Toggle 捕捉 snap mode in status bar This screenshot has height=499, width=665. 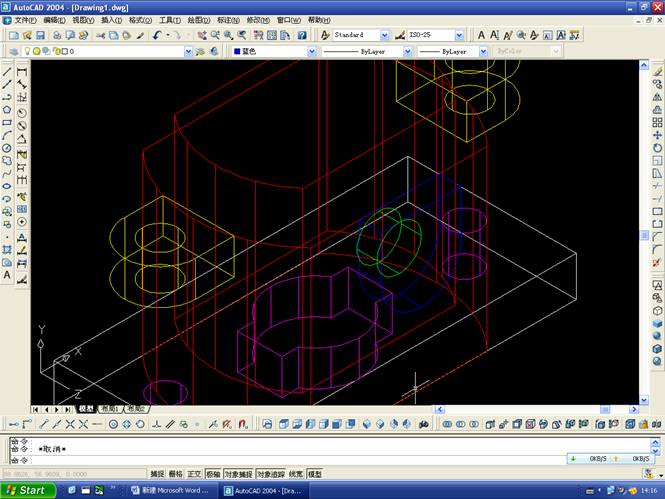157,474
